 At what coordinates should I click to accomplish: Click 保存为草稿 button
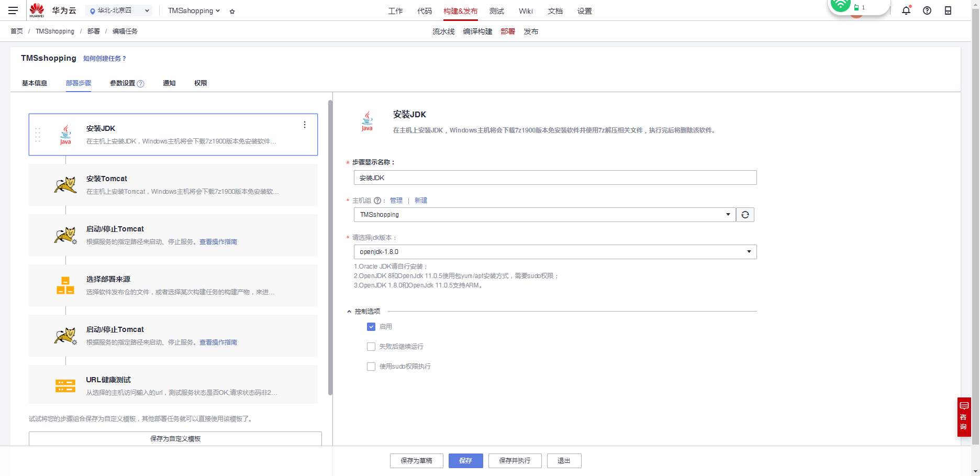point(417,461)
